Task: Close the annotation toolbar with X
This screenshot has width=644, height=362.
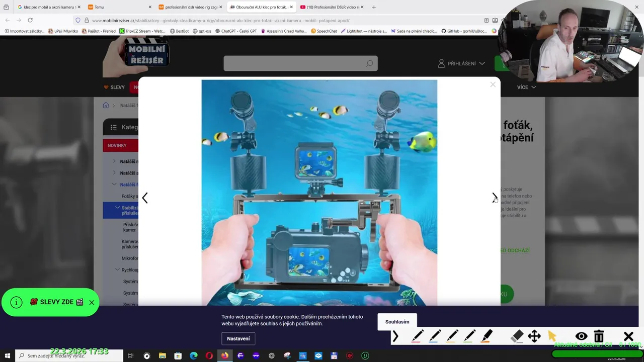Action: (x=628, y=336)
